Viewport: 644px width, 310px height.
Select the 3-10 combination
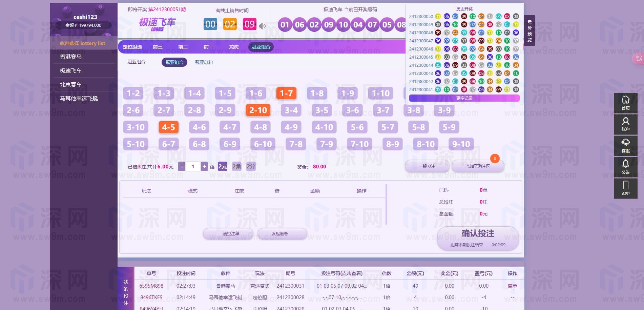click(x=136, y=127)
